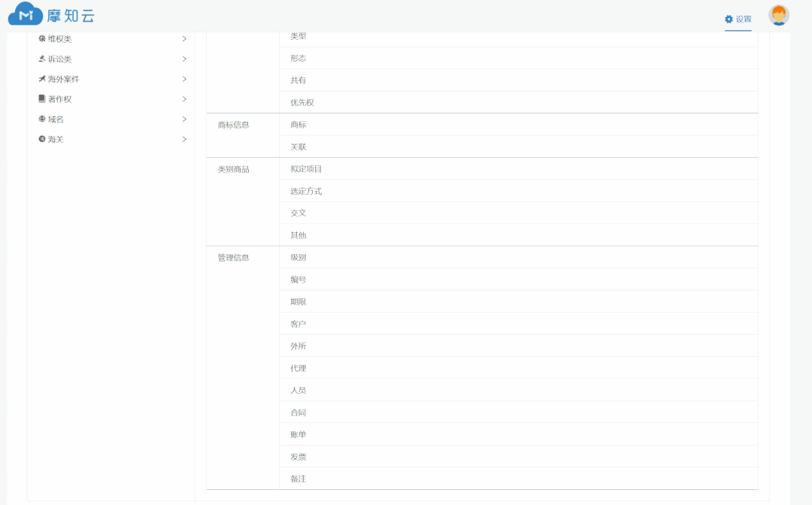812x505 pixels.
Task: Select the 备注 row
Action: pos(518,479)
